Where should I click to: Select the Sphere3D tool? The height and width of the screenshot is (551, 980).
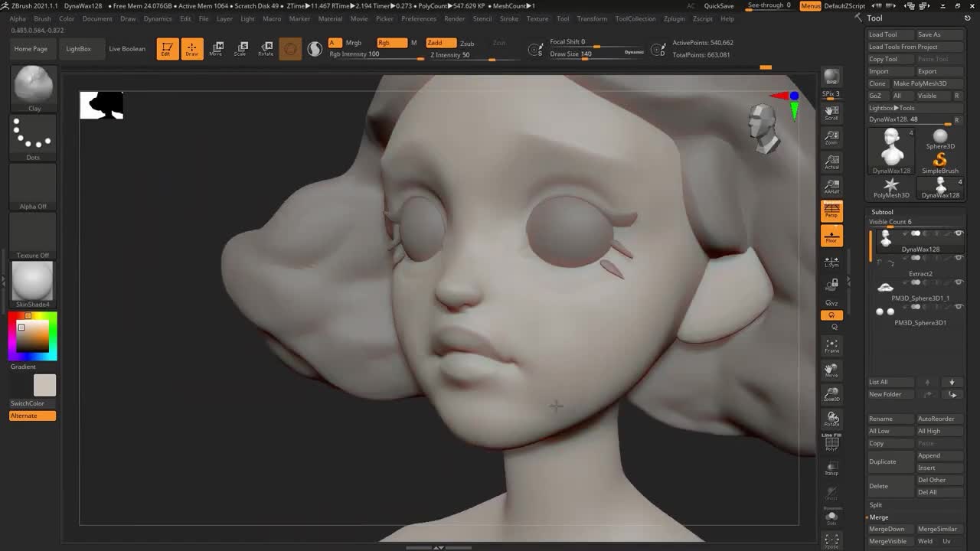click(x=940, y=139)
